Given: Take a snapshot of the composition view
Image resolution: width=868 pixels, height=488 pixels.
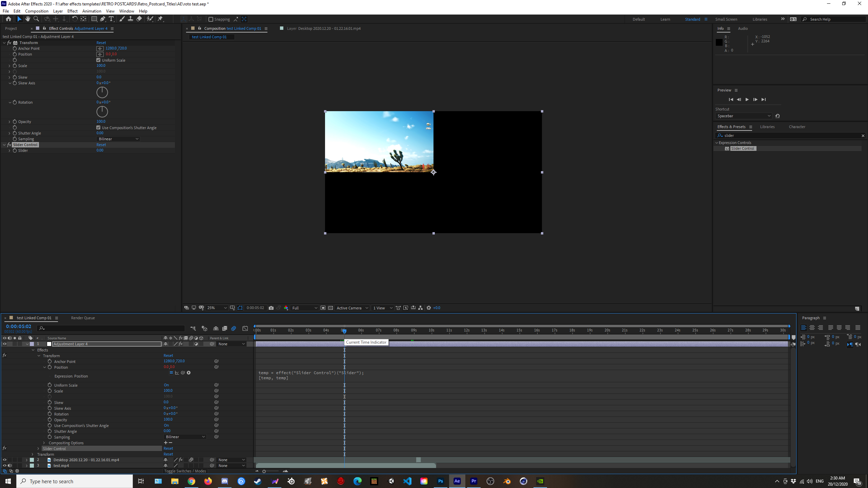Looking at the screenshot, I should pyautogui.click(x=271, y=308).
